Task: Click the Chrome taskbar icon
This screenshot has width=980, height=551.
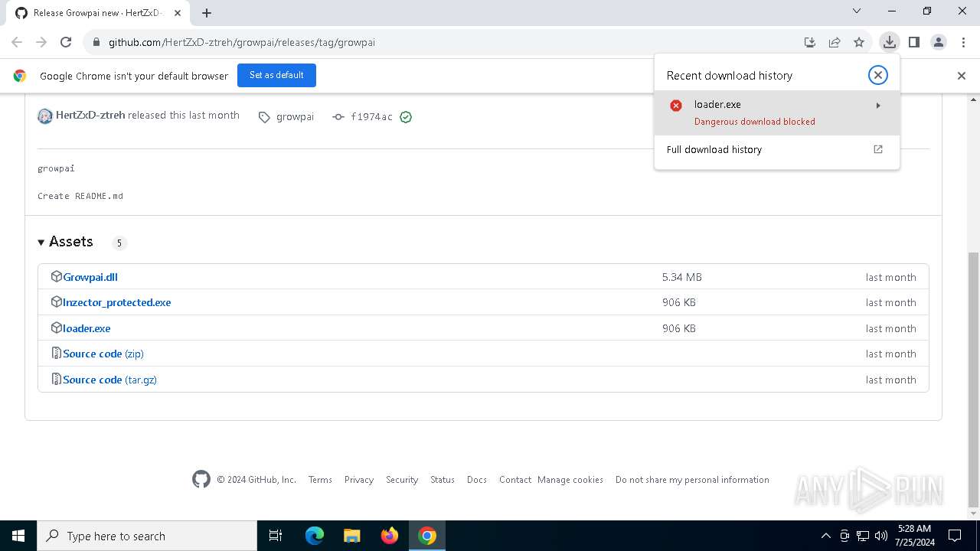Action: [x=427, y=536]
